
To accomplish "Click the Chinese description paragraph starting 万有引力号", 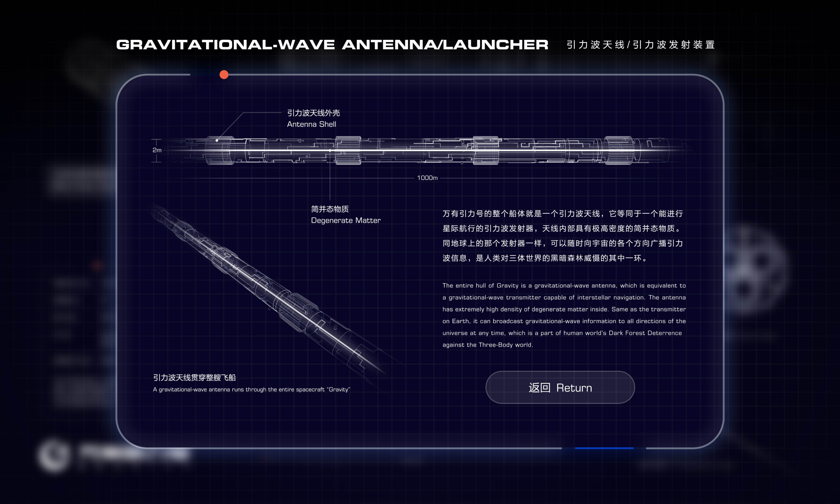I will point(563,236).
